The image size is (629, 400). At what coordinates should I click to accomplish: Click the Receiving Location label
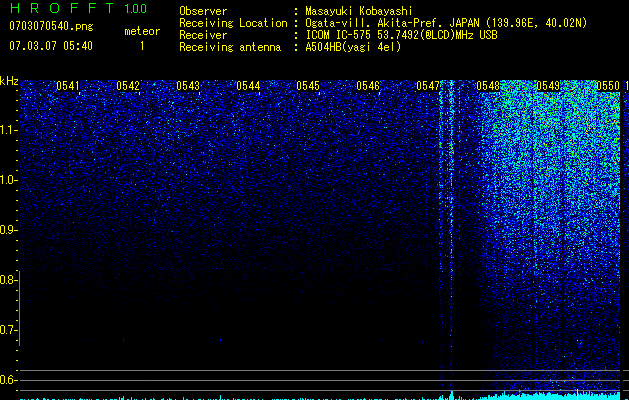233,23
